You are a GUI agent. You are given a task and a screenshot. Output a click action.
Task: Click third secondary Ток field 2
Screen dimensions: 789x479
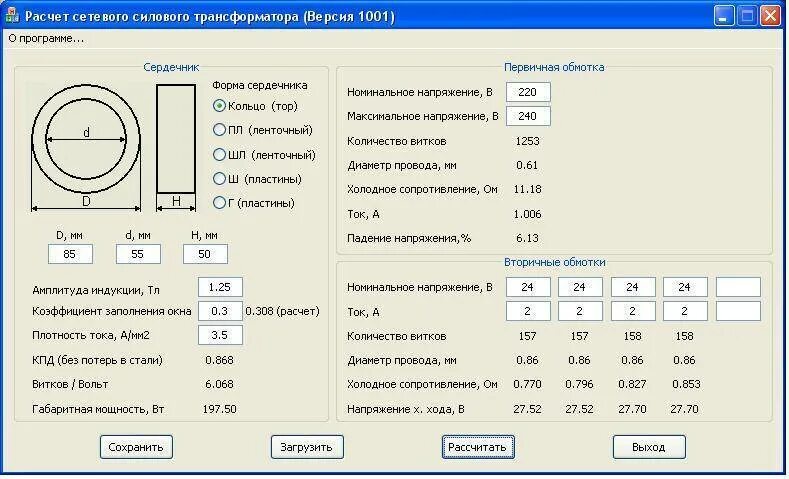click(633, 311)
